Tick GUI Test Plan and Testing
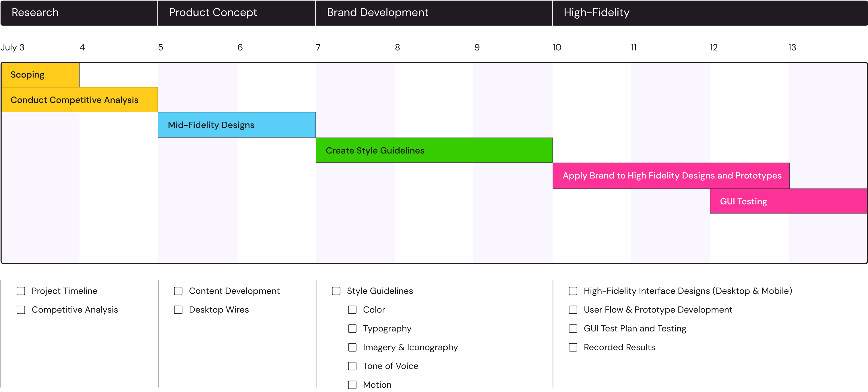The width and height of the screenshot is (868, 392). [x=573, y=329]
